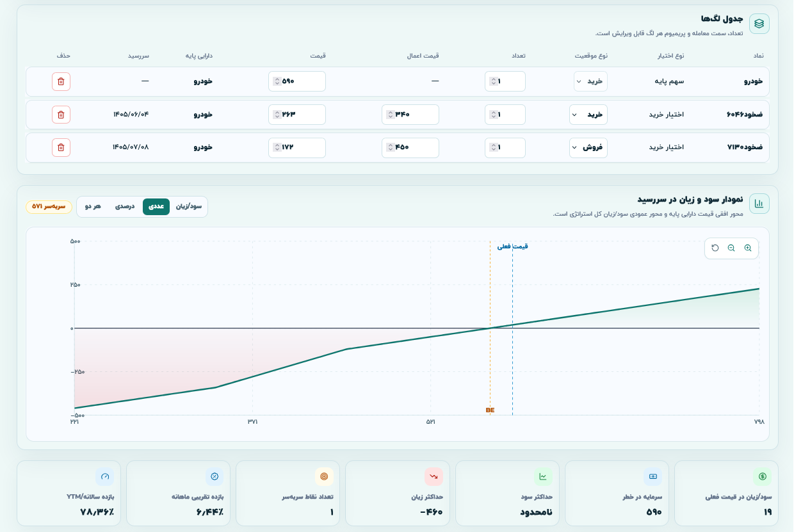Select the هر دو chart display option

pos(93,206)
